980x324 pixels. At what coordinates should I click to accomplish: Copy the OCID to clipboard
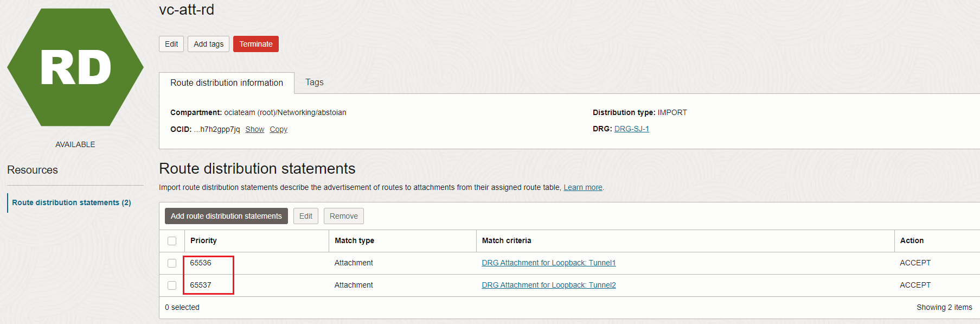278,129
